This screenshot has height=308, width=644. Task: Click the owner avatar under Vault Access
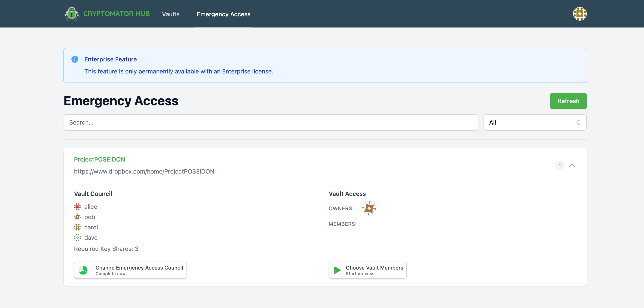pyautogui.click(x=369, y=208)
